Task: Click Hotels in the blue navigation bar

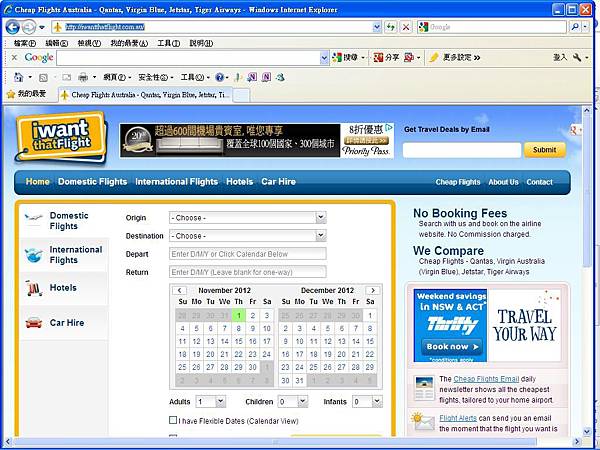Action: coord(240,182)
